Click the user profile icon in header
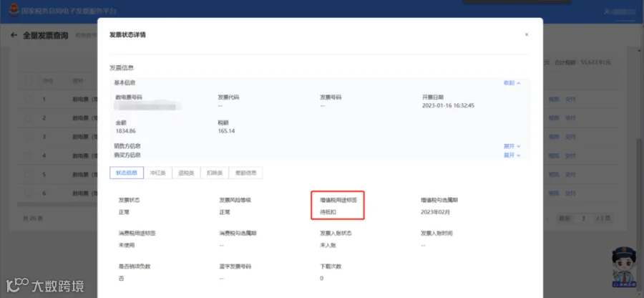644x298 pixels. (606, 11)
